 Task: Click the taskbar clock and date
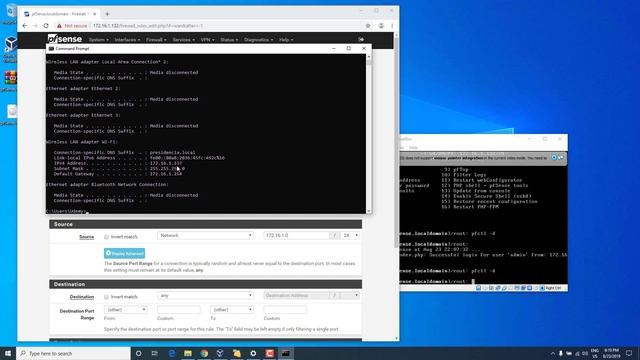click(611, 353)
